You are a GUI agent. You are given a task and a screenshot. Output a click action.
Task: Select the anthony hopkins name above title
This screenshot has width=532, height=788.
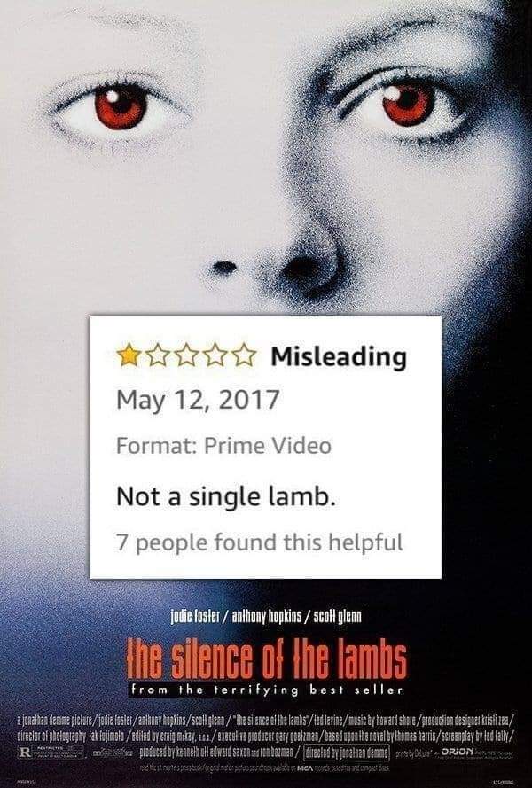[267, 616]
